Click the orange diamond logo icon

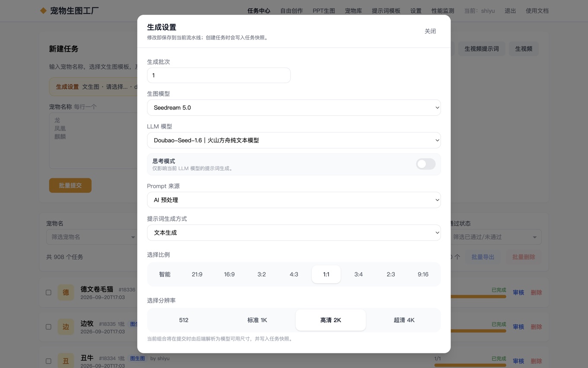[x=43, y=11]
